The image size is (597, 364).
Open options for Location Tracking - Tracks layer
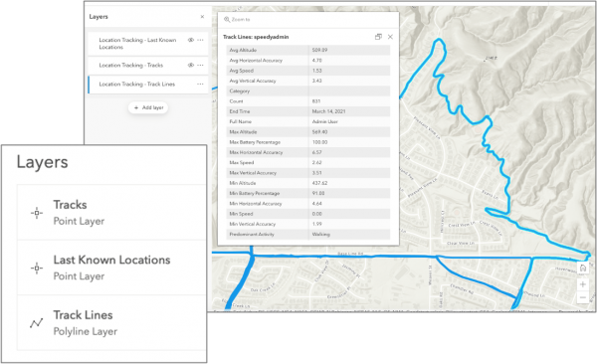200,65
